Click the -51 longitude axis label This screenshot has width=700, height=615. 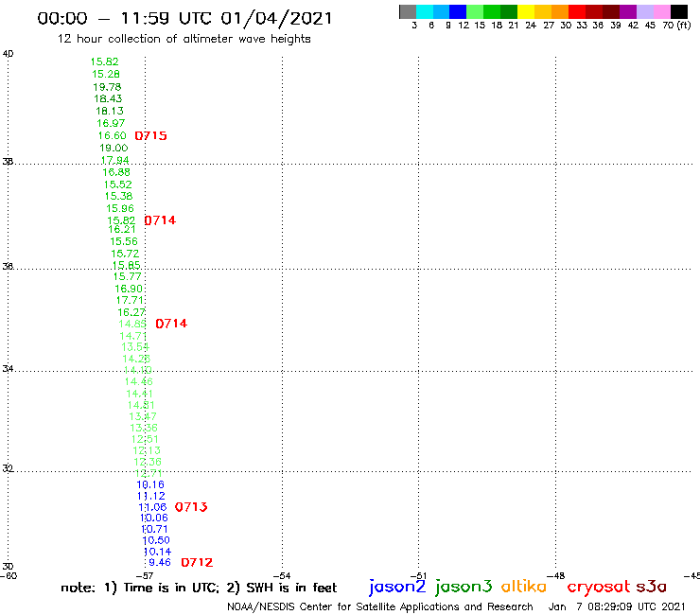tap(418, 576)
